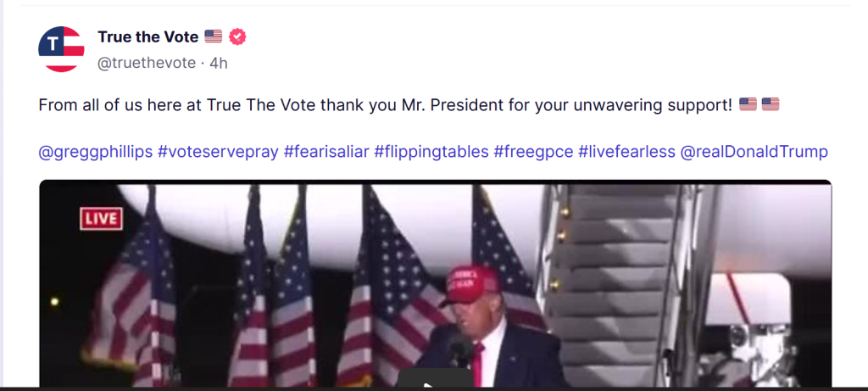Click the post text thanking Mr. President
Image resolution: width=868 pixels, height=391 pixels.
click(x=386, y=104)
